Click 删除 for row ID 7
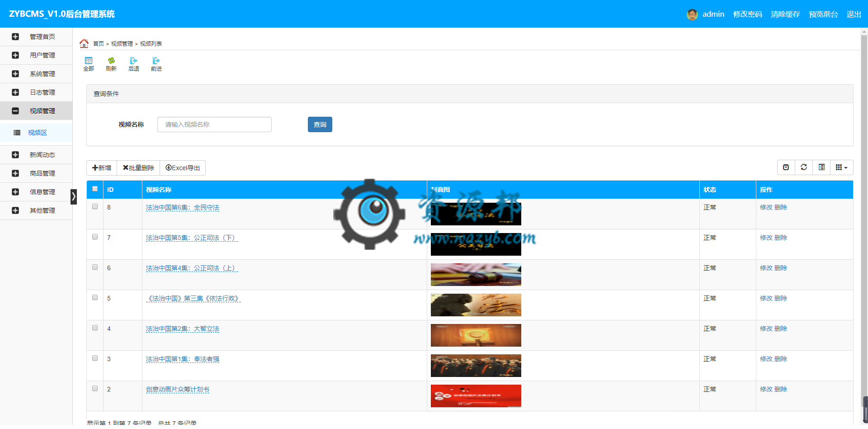The width and height of the screenshot is (868, 429). [x=781, y=238]
